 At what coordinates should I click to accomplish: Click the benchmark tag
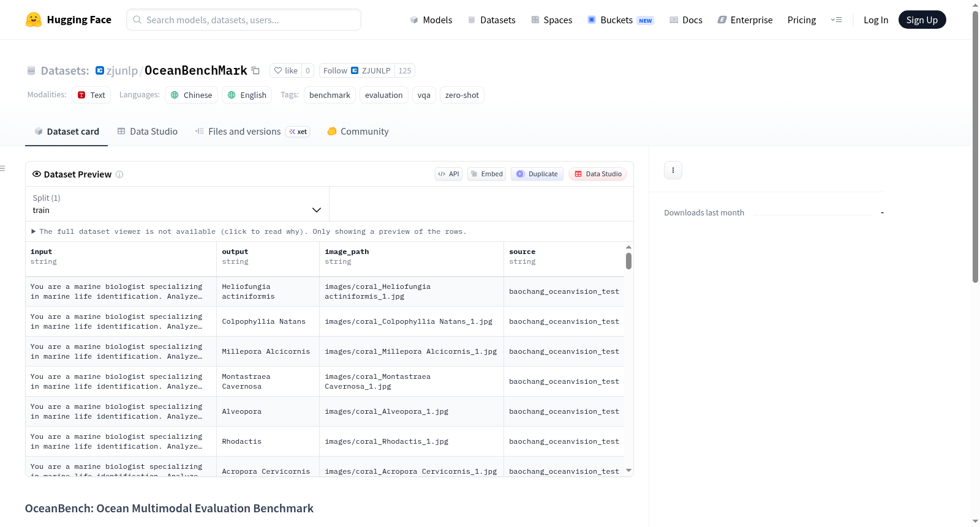[330, 95]
